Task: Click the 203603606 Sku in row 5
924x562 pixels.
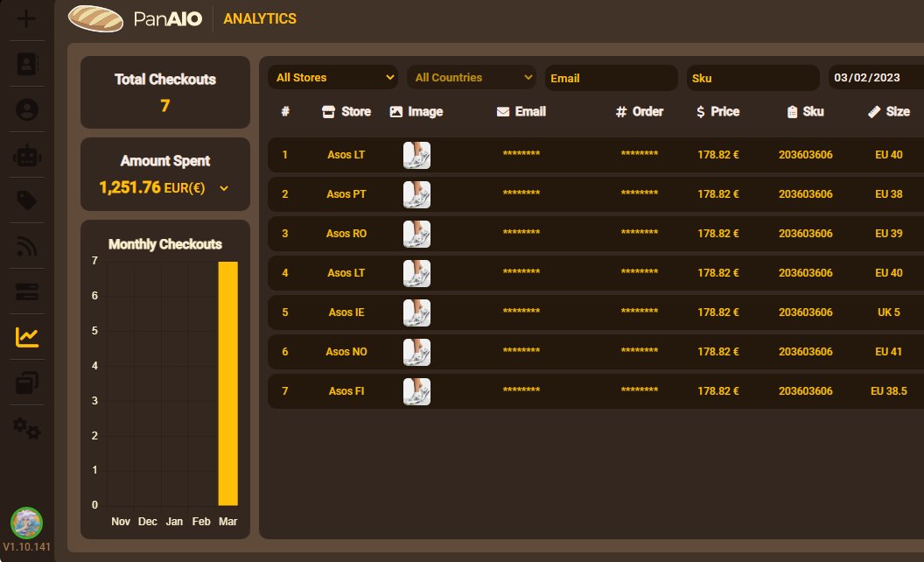Action: click(806, 313)
